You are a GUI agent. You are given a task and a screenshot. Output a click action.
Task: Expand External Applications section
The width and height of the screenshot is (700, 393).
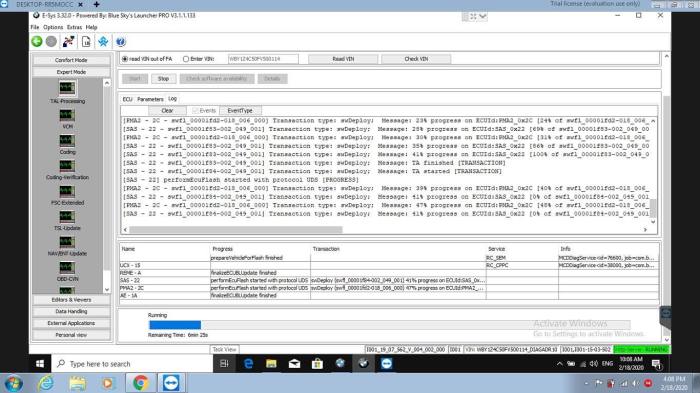pos(71,323)
